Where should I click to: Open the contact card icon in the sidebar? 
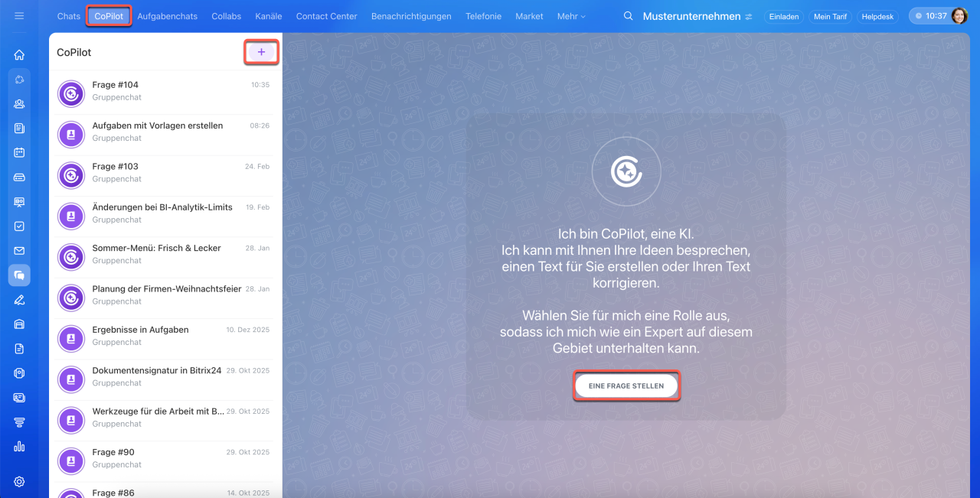point(19,398)
